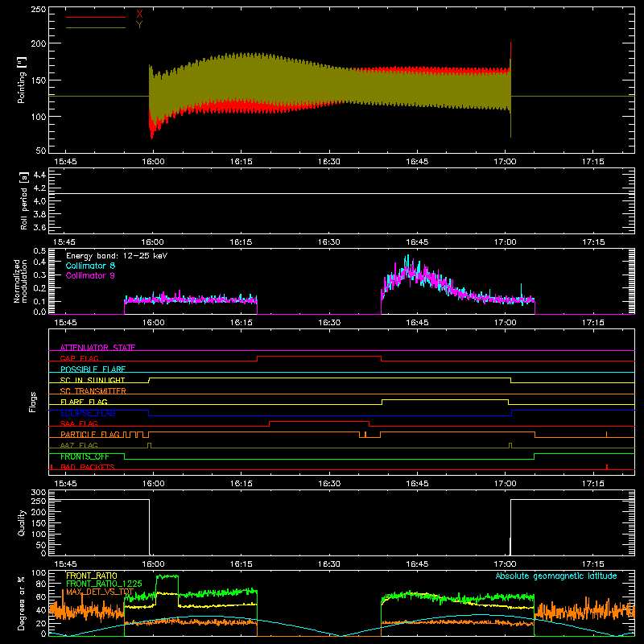Click the raised FLARE_FLAG segment
Screen dimensions: 644x644
coord(445,399)
